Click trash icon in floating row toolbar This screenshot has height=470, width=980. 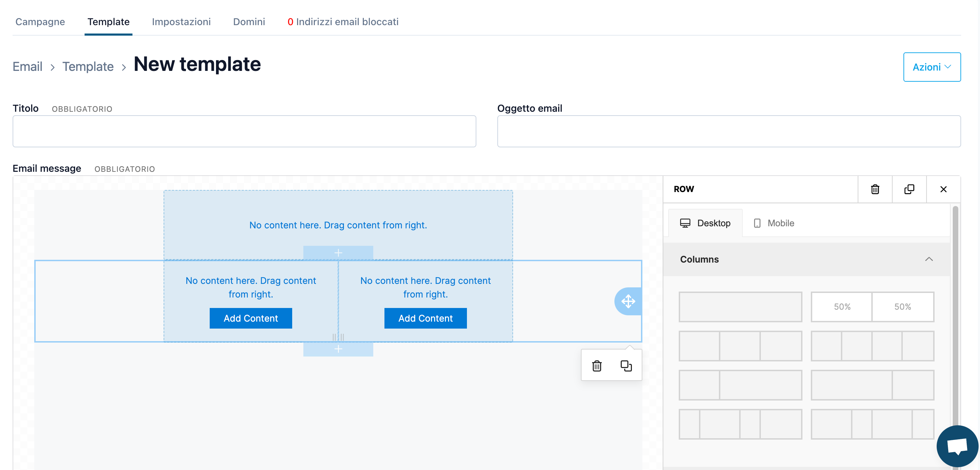coord(597,366)
